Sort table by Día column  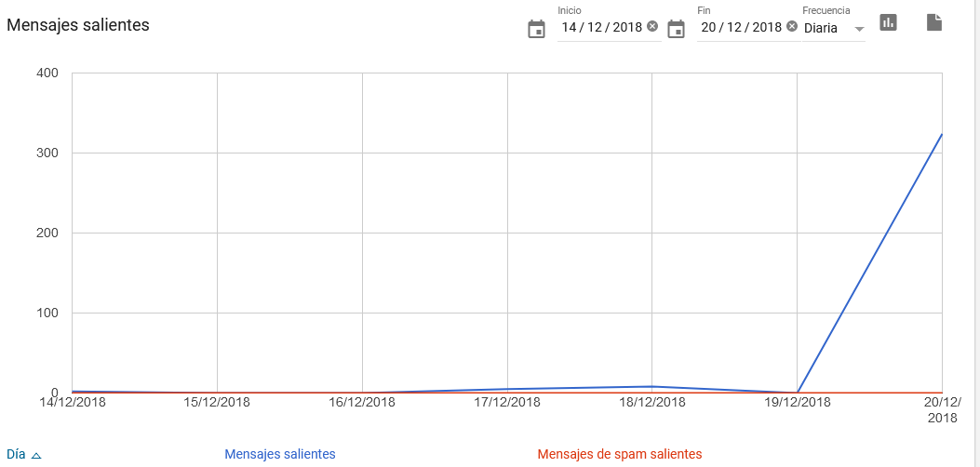click(x=16, y=454)
